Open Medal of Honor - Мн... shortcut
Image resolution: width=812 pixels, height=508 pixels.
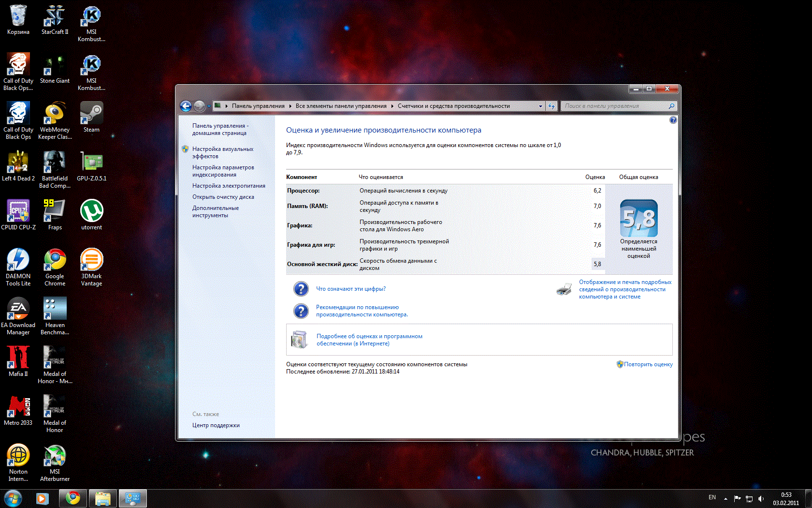[55, 365]
